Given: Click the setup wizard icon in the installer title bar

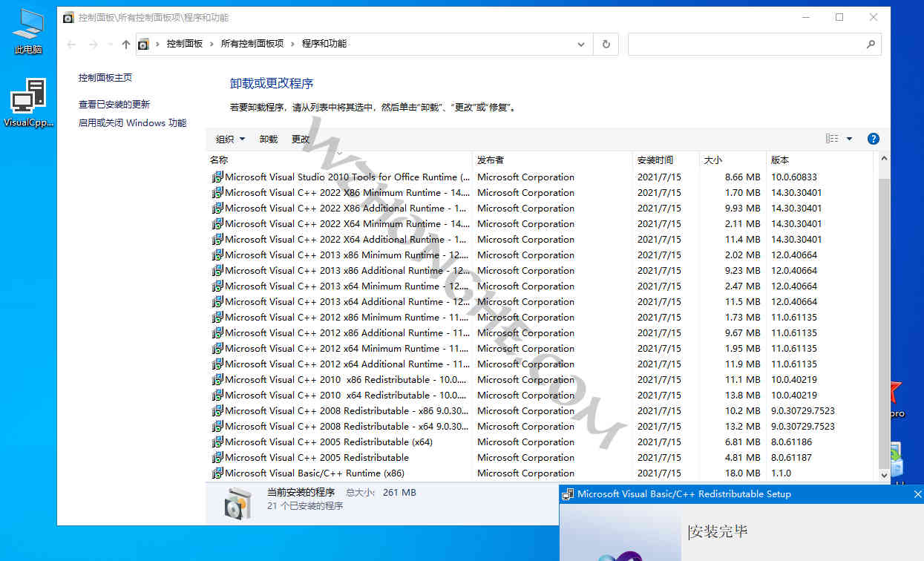Looking at the screenshot, I should 568,493.
